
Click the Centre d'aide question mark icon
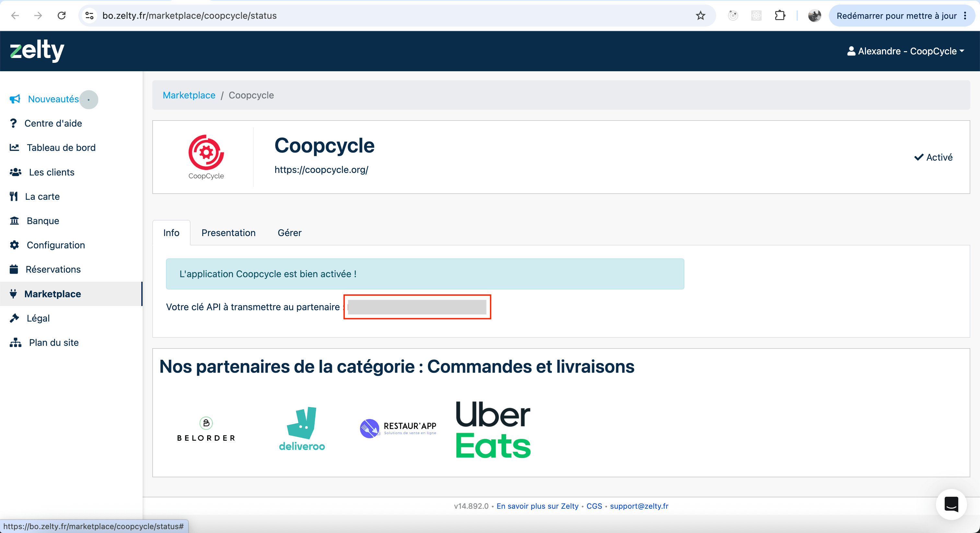click(x=13, y=123)
